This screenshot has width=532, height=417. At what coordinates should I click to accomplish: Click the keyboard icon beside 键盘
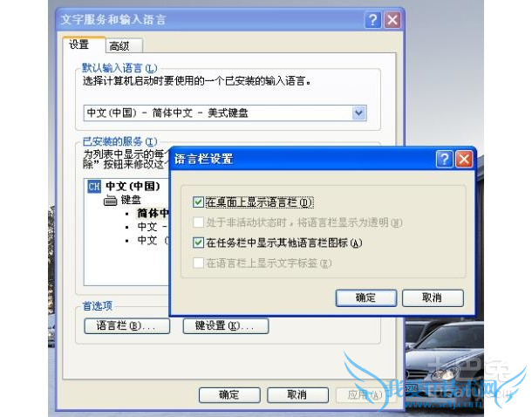(110, 200)
